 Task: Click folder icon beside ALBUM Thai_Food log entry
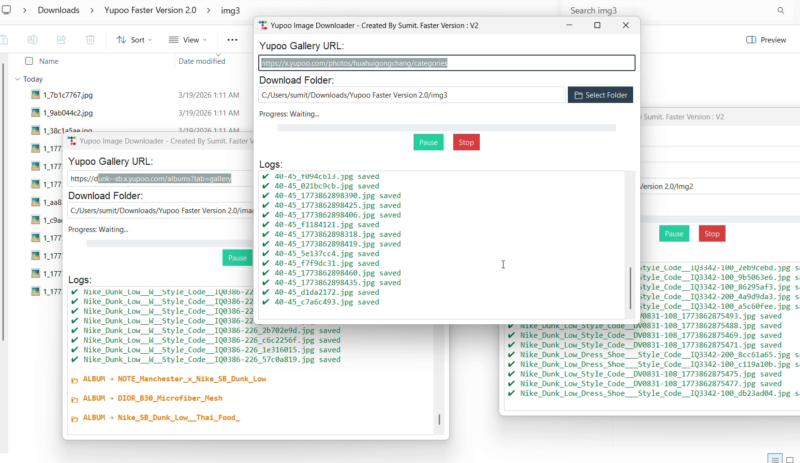(74, 419)
